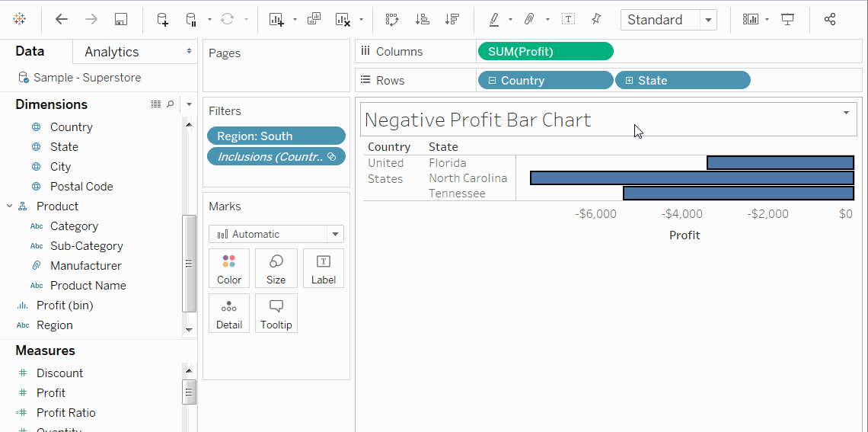Click the Tooltip button on Marks card
The image size is (868, 432).
276,313
